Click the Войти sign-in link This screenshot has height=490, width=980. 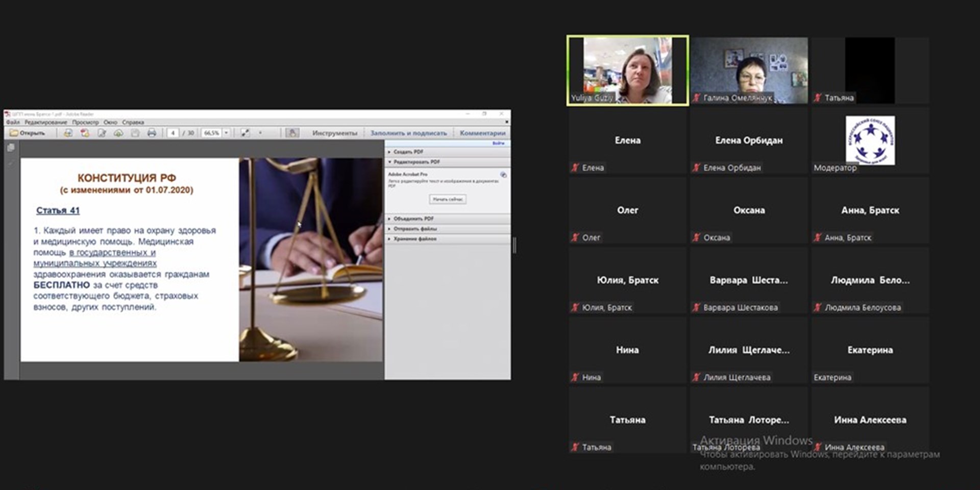pyautogui.click(x=498, y=143)
